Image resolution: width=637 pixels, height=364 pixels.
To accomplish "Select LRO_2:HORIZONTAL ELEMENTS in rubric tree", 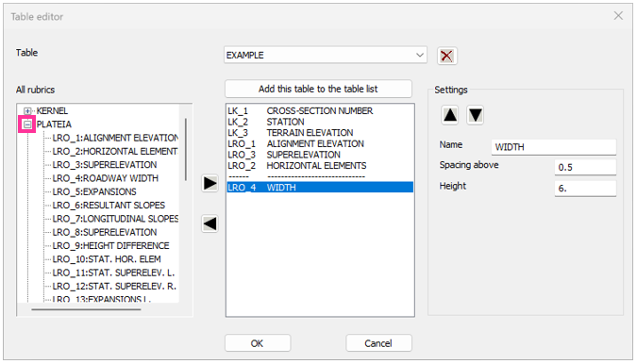I will click(115, 152).
